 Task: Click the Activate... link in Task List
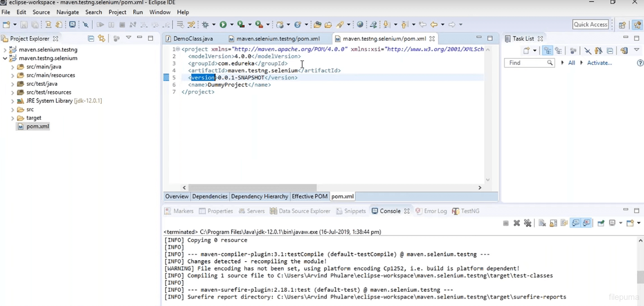(599, 63)
